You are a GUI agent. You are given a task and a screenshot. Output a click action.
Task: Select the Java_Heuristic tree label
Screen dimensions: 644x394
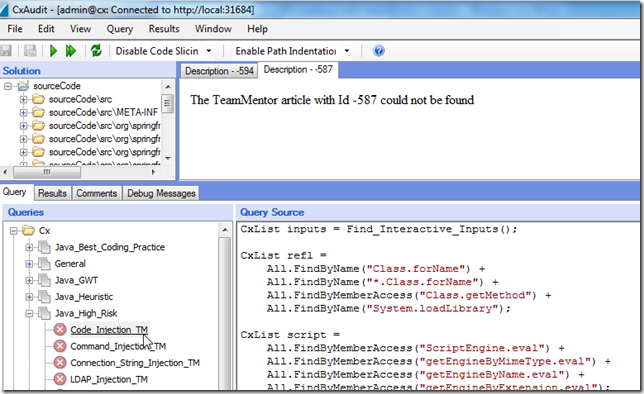(x=84, y=297)
